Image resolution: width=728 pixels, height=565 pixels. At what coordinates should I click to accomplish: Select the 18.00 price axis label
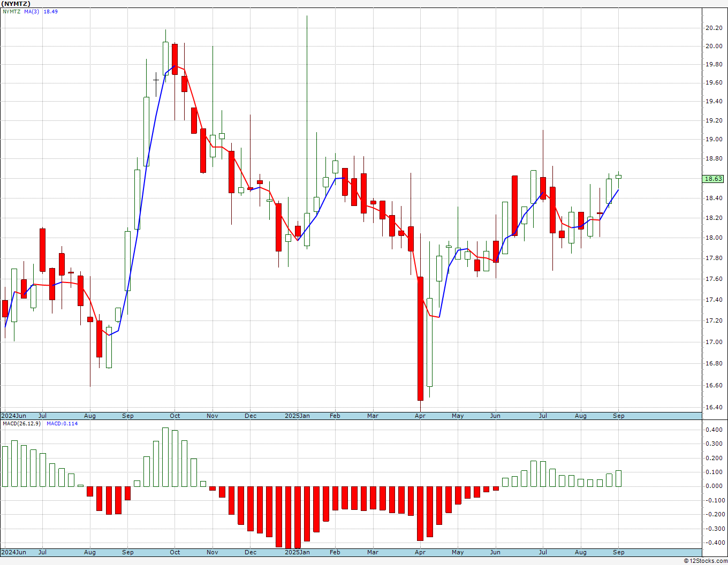click(714, 238)
